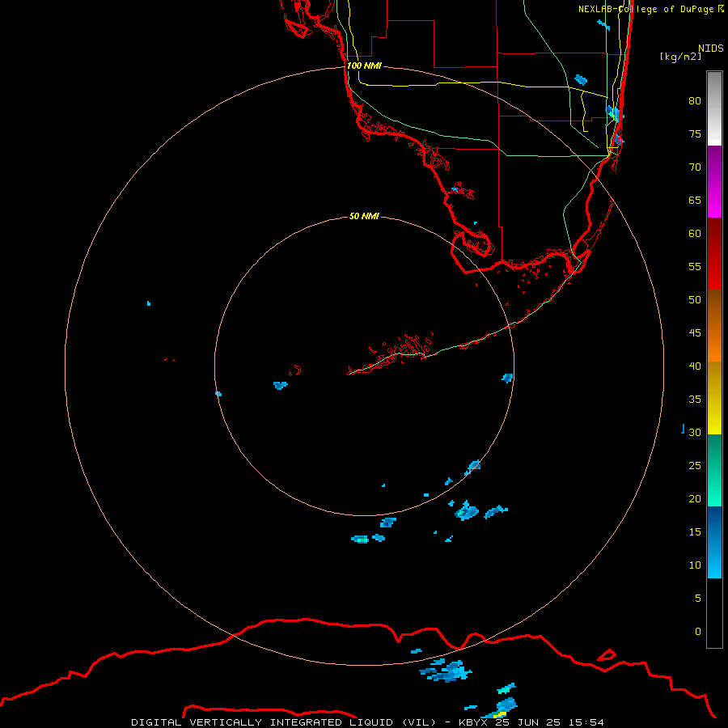Viewport: 728px width, 728px height.
Task: Click the scale value 5
Action: [698, 598]
